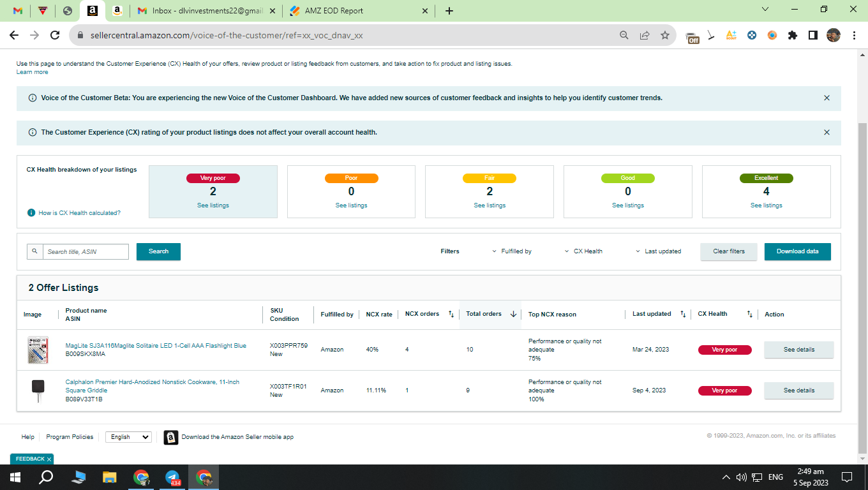
Task: Open the second pinned Amazon tab
Action: [x=117, y=11]
